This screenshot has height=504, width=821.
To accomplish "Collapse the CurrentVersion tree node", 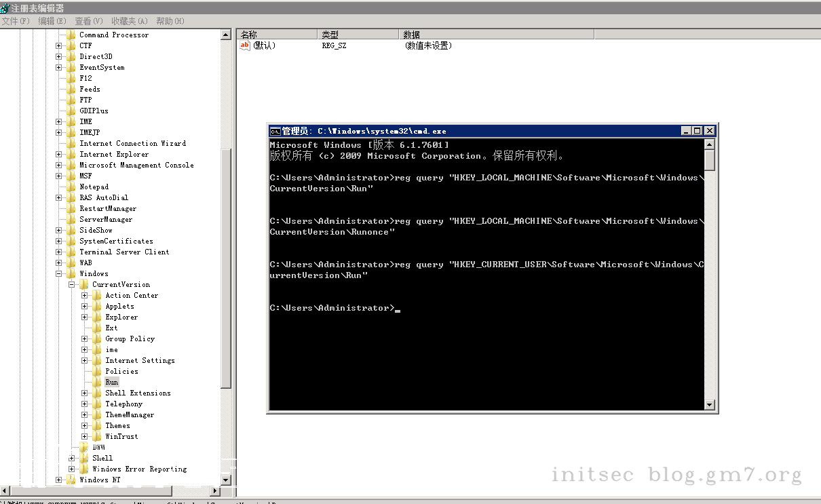I will point(71,284).
